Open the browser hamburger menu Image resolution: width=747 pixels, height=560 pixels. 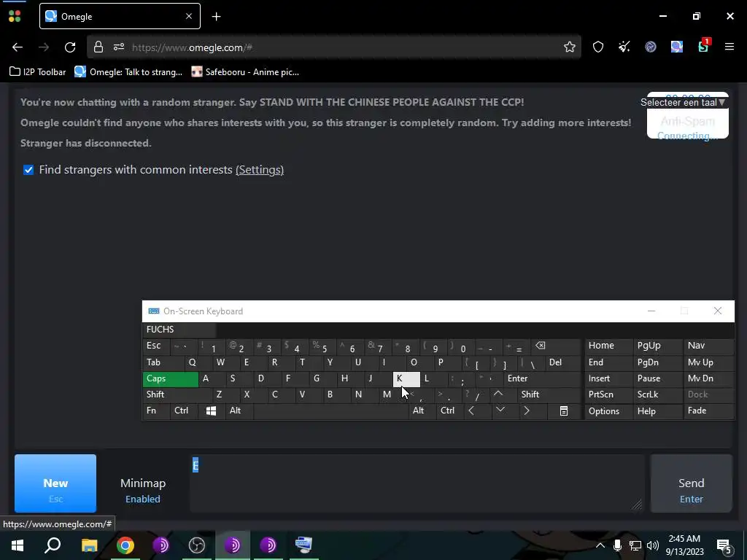(729, 47)
